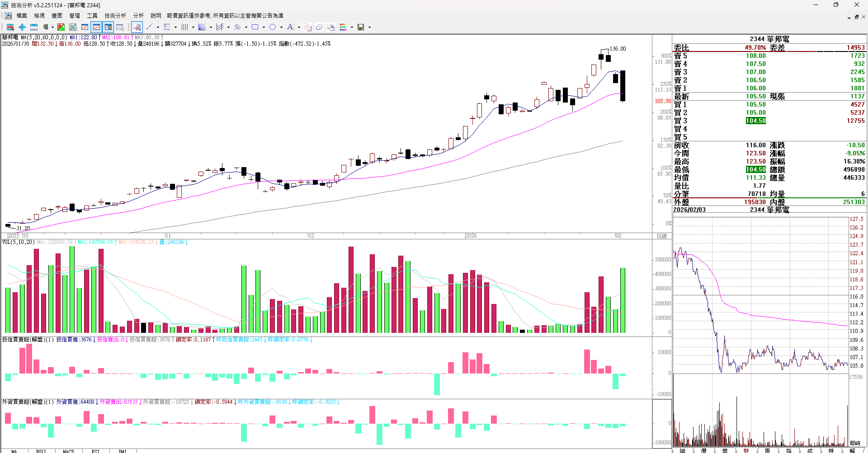
Task: Select the ellipse shape drawing tool
Action: pos(273,27)
